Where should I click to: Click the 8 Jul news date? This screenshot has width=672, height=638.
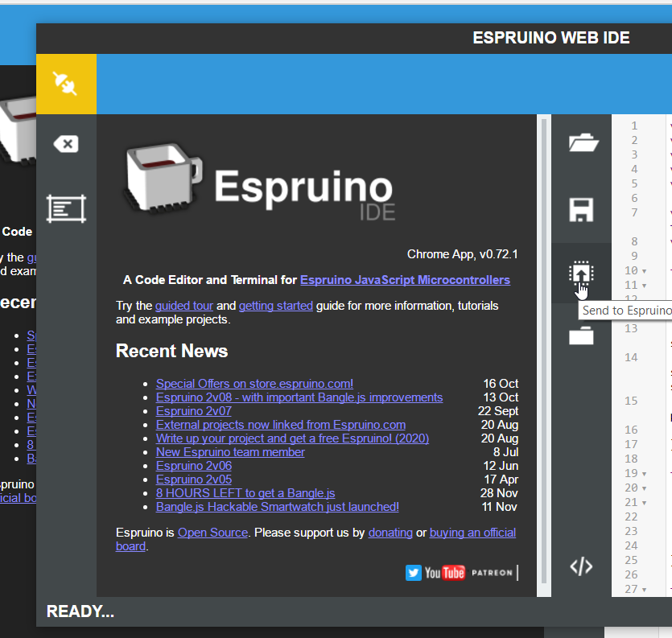coord(505,452)
